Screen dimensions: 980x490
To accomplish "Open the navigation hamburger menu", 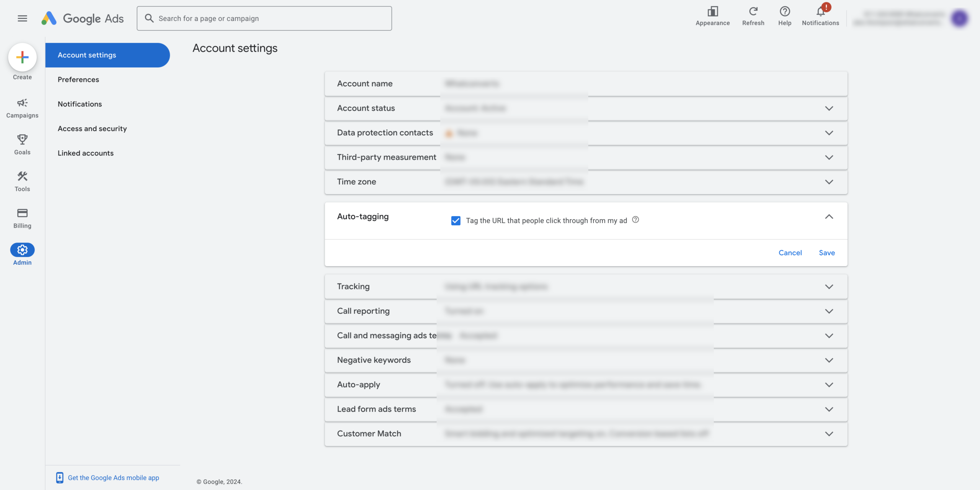I will 22,18.
